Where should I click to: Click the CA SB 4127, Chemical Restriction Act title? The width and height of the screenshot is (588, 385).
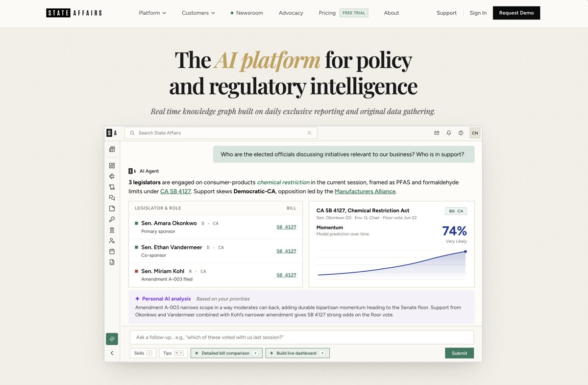(363, 210)
